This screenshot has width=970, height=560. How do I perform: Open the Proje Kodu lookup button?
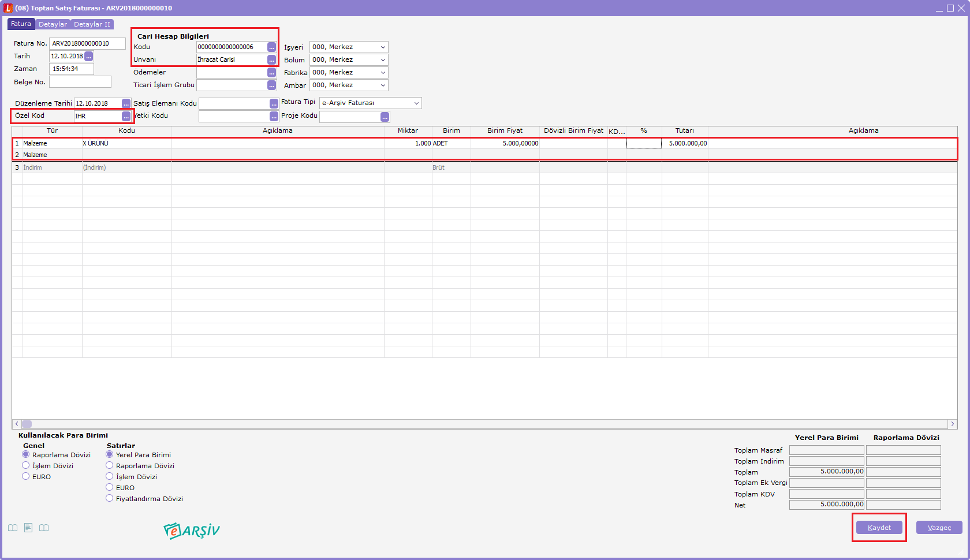tap(385, 117)
